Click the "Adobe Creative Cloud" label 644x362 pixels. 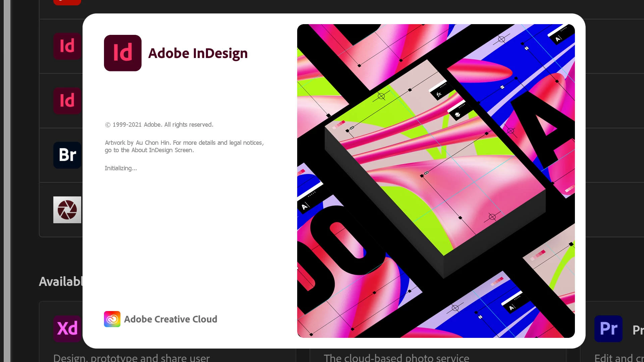click(x=170, y=319)
